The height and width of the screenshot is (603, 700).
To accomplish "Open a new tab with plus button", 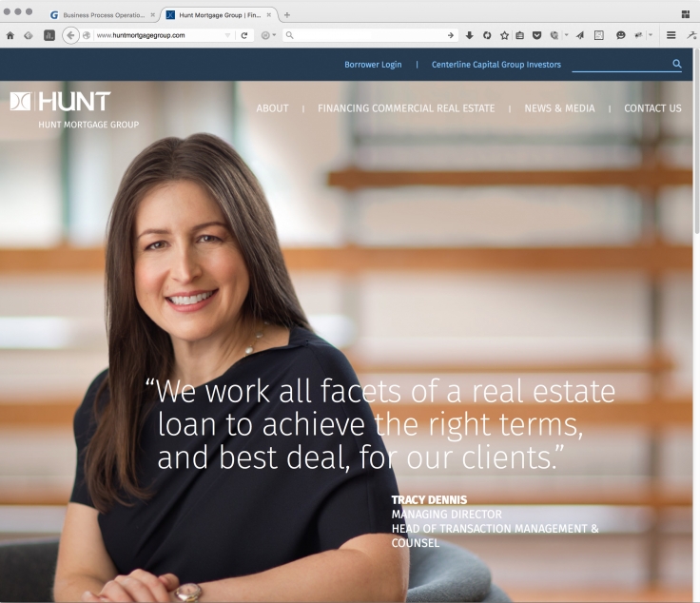I will point(287,15).
